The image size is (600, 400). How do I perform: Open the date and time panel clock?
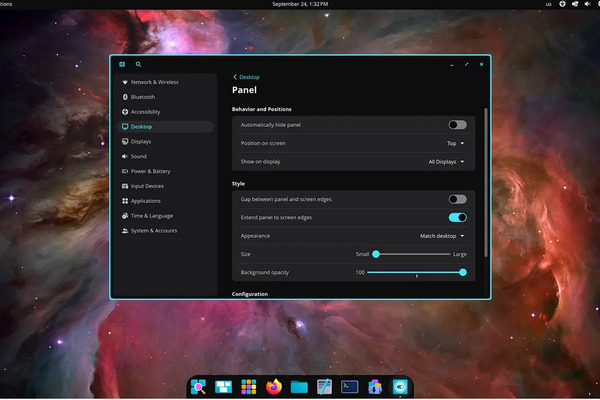(300, 4)
